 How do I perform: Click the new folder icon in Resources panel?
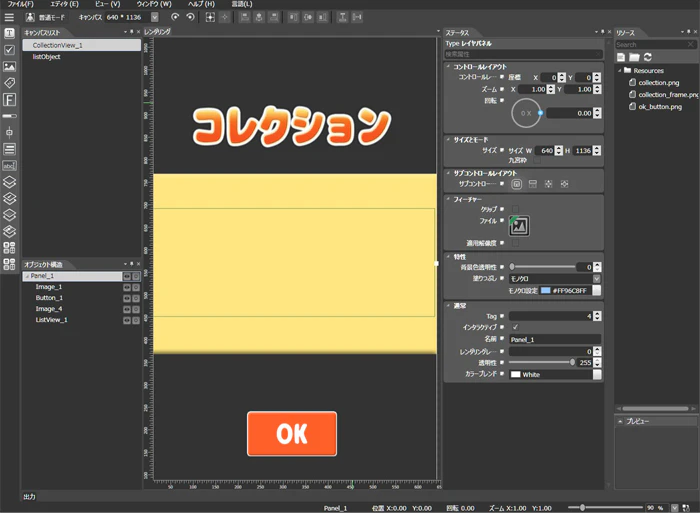(634, 57)
